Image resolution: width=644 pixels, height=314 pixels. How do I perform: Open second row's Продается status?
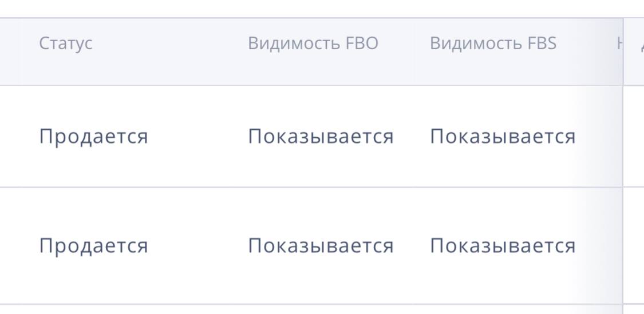[x=93, y=246]
